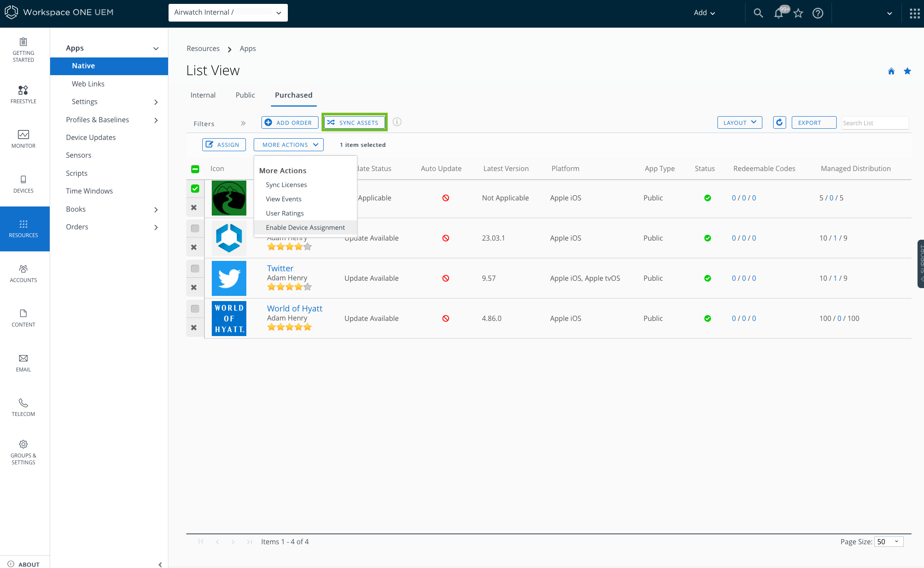The image size is (924, 568).
Task: Select the Purchased tab
Action: tap(293, 95)
